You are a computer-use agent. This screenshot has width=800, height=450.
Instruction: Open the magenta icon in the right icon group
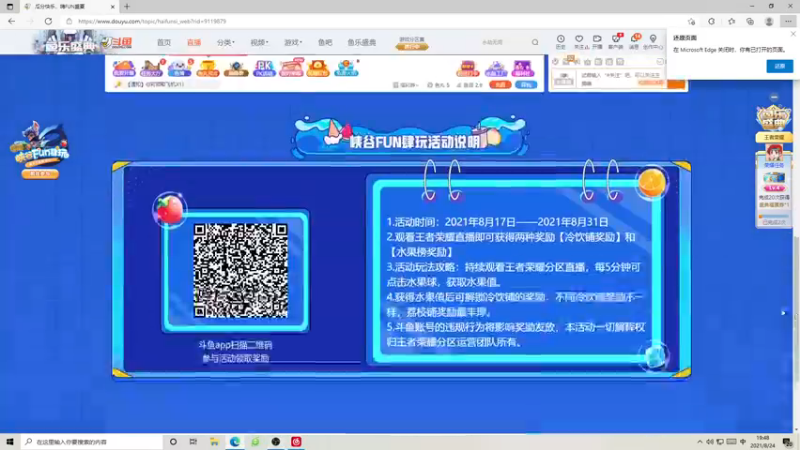522,68
